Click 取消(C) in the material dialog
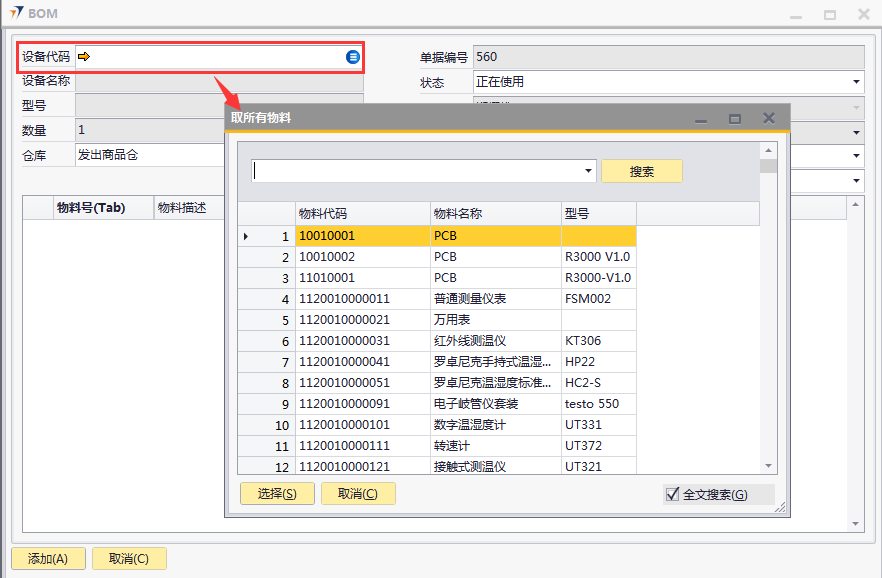Image resolution: width=882 pixels, height=578 pixels. click(x=358, y=493)
